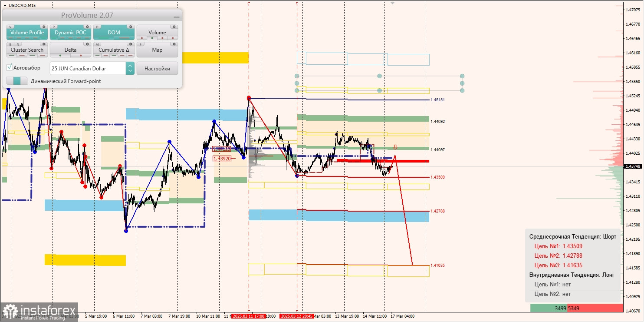644x322 pixels.
Task: Enable the Cluster Search indicator
Action: [27, 50]
